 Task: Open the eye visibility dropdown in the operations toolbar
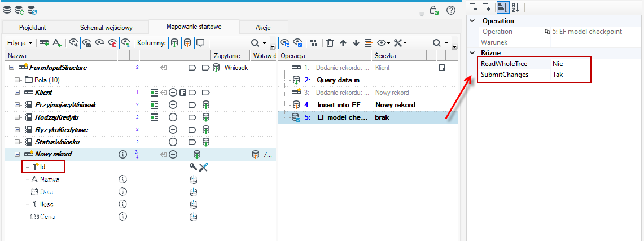(x=384, y=43)
